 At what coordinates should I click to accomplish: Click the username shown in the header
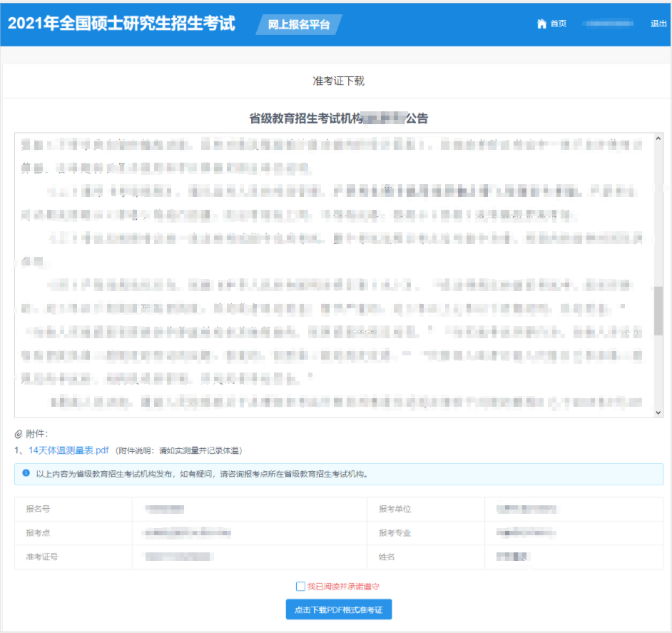(x=607, y=23)
